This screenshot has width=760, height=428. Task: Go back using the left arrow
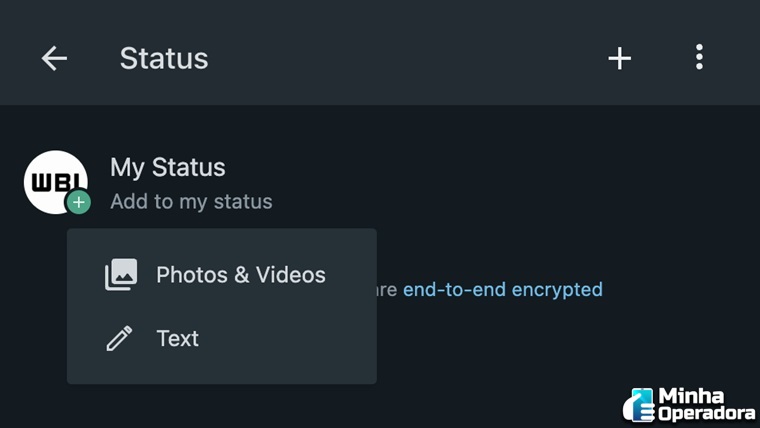point(54,58)
